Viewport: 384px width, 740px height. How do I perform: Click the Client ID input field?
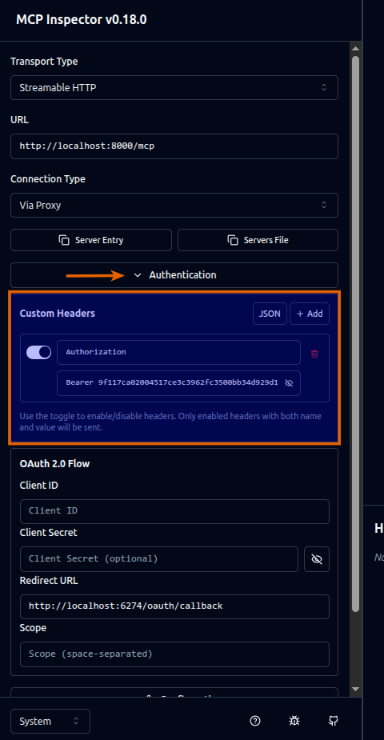pos(175,511)
